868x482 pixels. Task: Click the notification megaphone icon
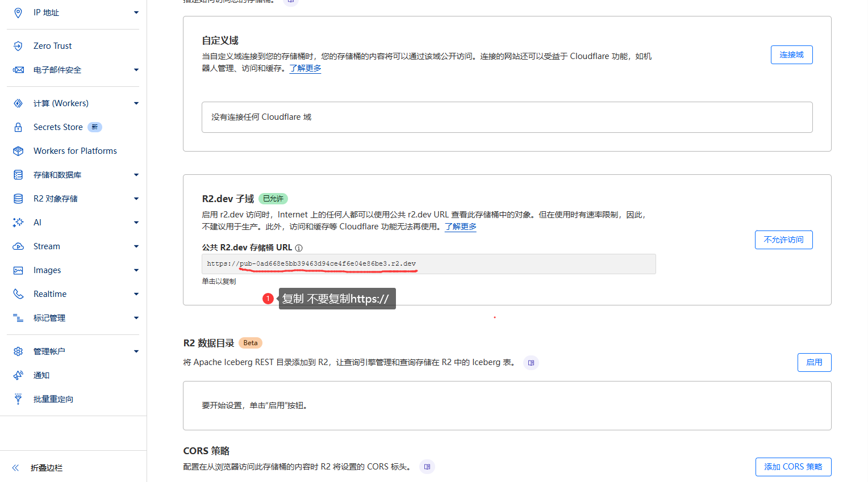18,375
